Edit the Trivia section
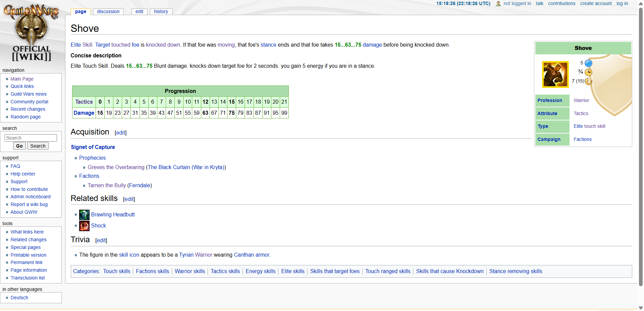Viewport: 644px width, 311px height. (101, 241)
